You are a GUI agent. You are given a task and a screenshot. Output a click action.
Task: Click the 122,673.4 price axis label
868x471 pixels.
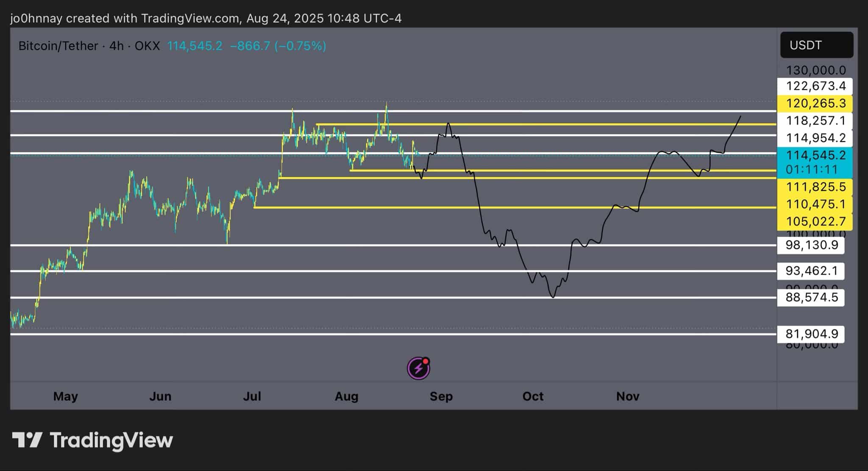click(810, 86)
